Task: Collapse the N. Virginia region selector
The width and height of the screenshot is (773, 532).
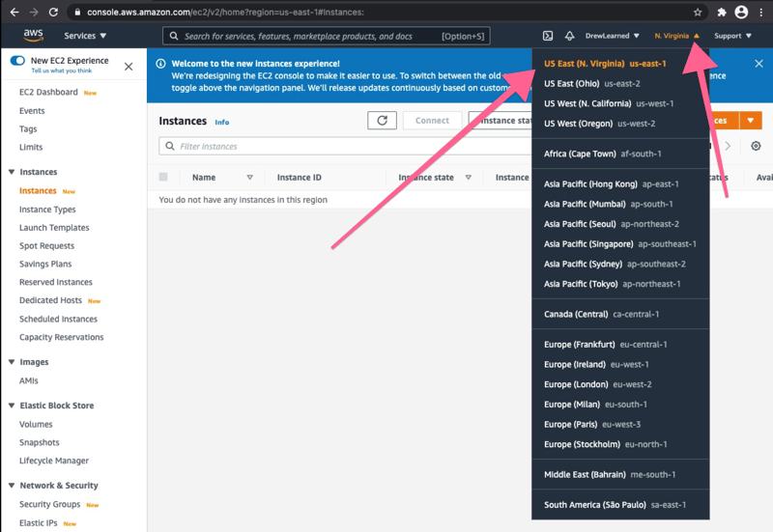Action: [676, 36]
